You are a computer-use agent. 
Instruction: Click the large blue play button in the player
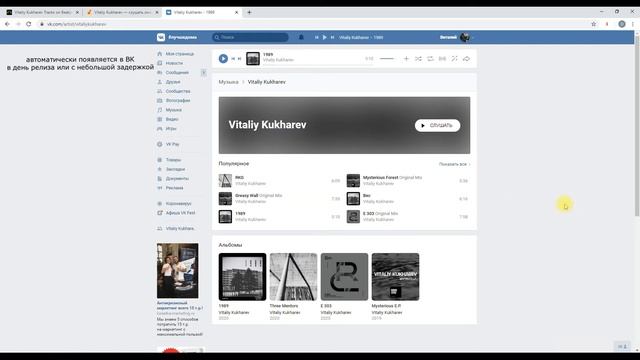tap(223, 58)
